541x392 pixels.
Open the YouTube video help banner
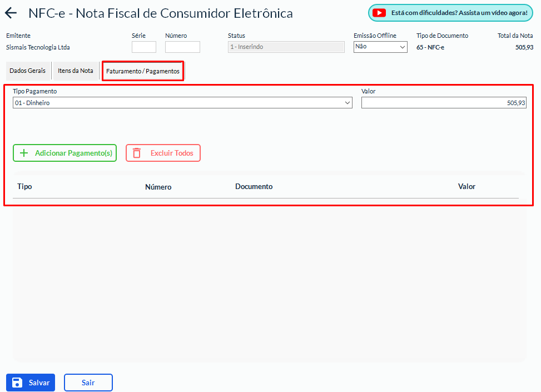click(450, 13)
